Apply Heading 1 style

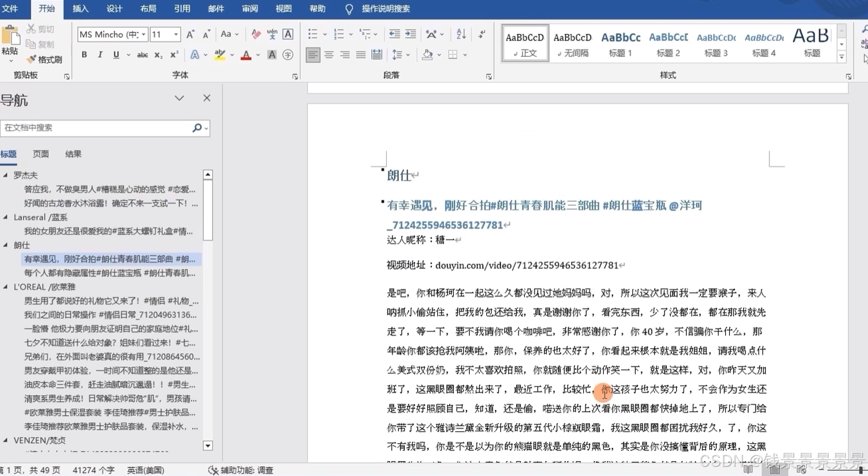620,43
